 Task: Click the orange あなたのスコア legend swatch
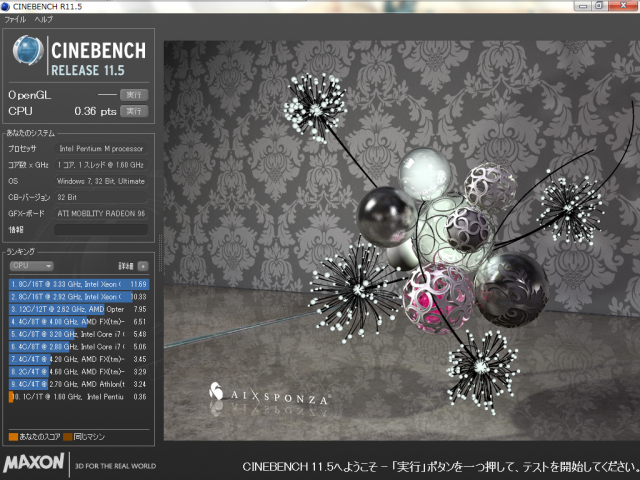[13, 437]
